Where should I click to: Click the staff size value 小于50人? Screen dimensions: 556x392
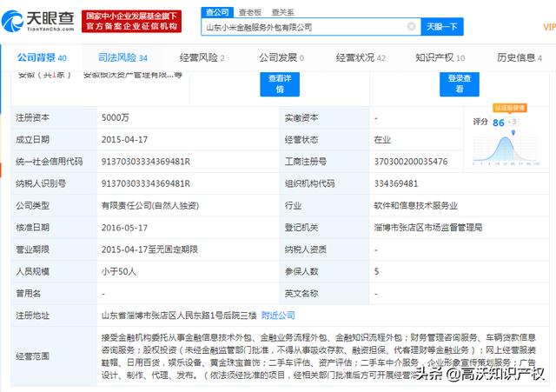click(119, 272)
